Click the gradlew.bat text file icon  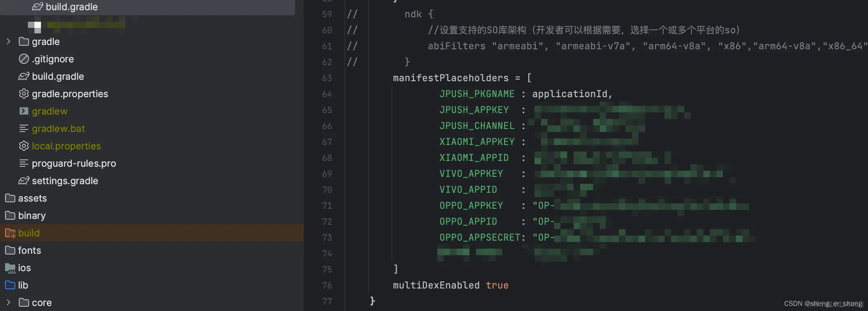[24, 128]
